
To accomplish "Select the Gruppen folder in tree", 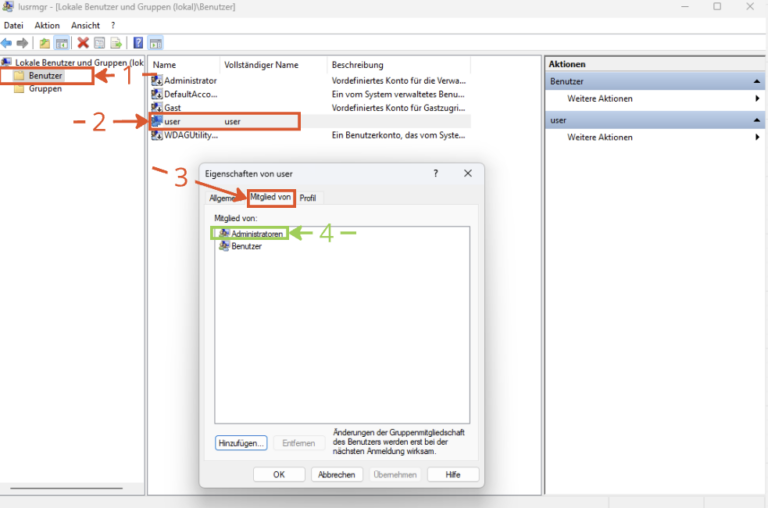I will point(45,89).
